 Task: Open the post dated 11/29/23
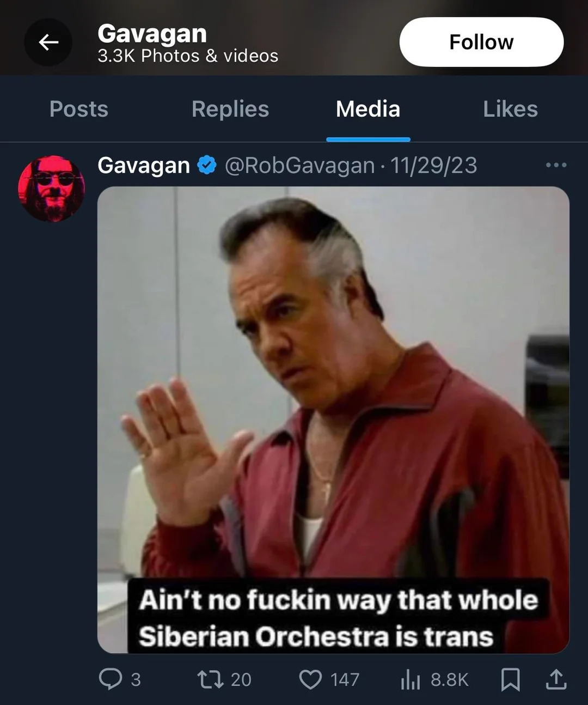click(434, 165)
